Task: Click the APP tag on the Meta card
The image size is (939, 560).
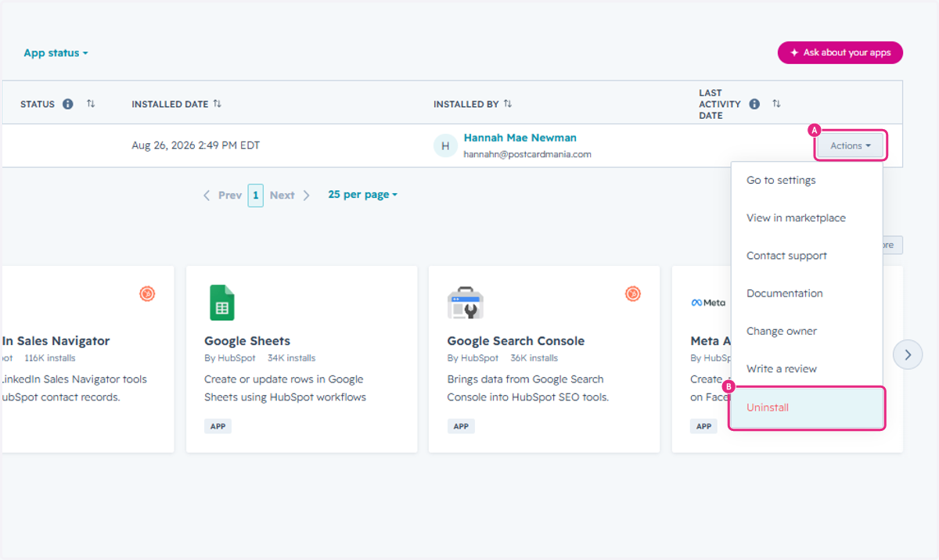Action: point(704,426)
